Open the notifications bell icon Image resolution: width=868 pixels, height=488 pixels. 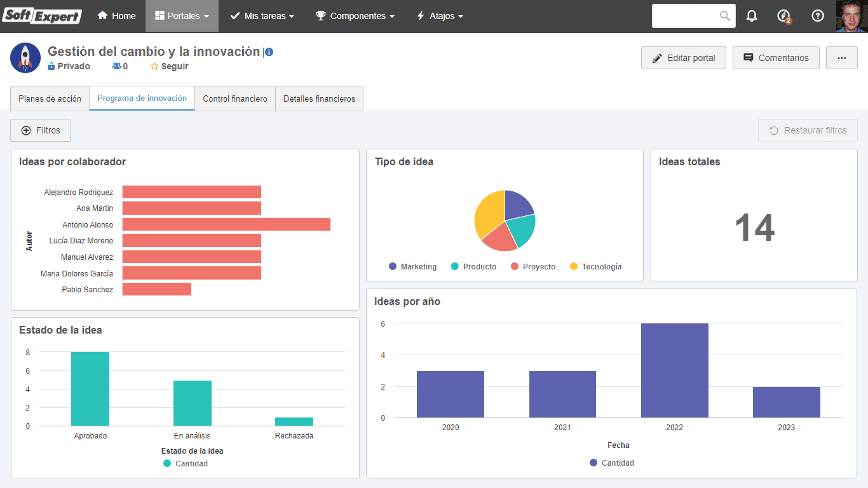pos(752,16)
